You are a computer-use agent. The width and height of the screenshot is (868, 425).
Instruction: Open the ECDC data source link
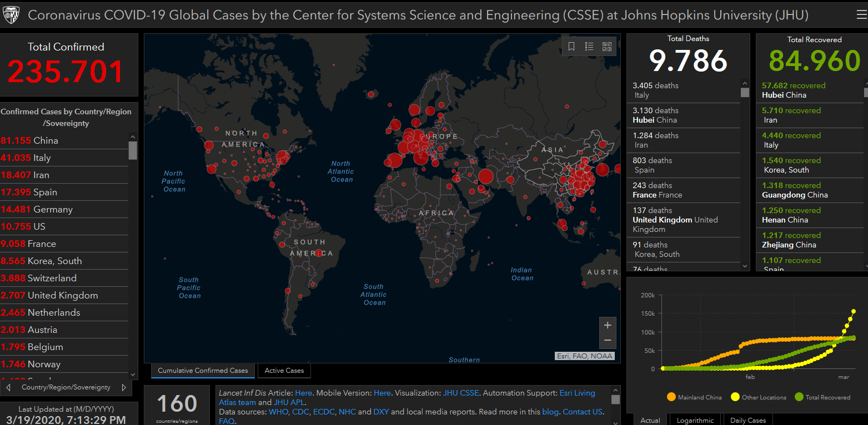323,412
